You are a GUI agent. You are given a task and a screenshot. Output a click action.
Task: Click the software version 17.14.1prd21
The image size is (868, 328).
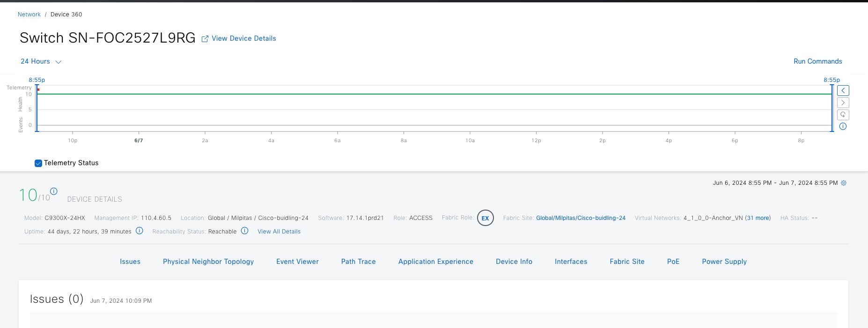click(365, 218)
